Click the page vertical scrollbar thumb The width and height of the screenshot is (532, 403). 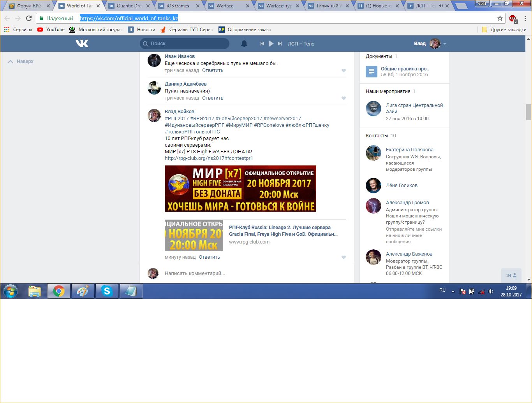point(528,112)
